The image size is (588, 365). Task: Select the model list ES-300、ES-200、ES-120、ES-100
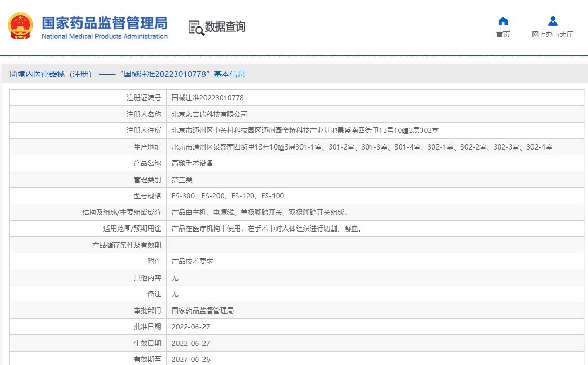(228, 196)
